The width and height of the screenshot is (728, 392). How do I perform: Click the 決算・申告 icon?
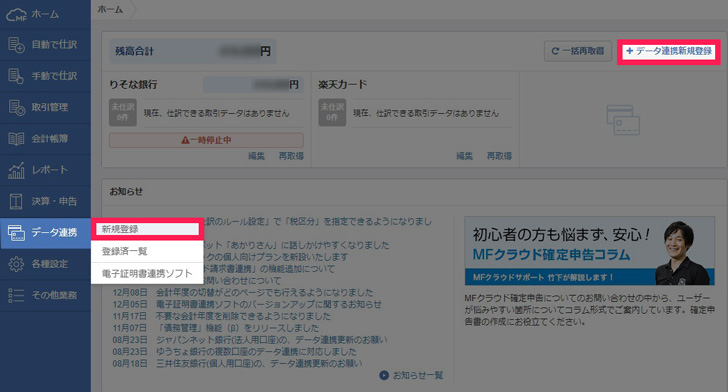[x=16, y=201]
